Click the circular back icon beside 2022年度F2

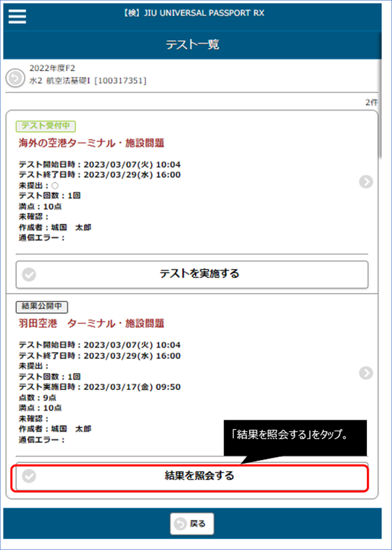click(x=15, y=77)
